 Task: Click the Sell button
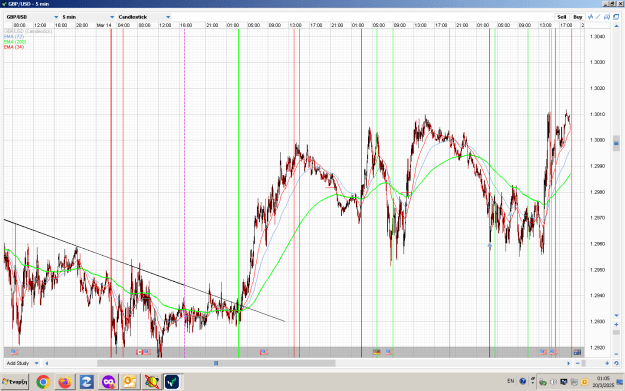562,17
